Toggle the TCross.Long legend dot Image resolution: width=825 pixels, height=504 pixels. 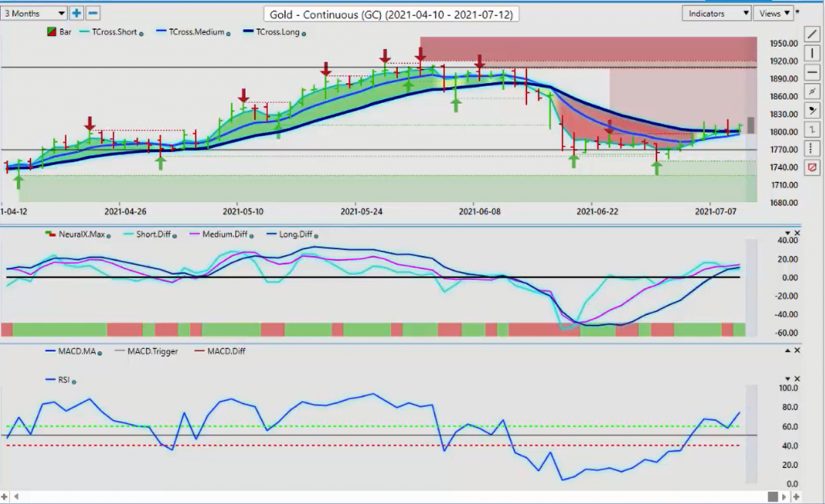coord(304,34)
